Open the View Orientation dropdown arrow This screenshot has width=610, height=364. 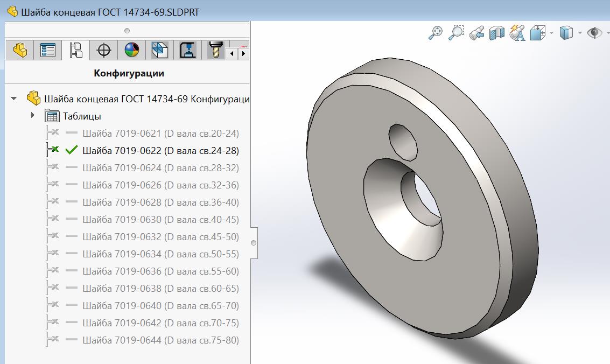(x=551, y=33)
